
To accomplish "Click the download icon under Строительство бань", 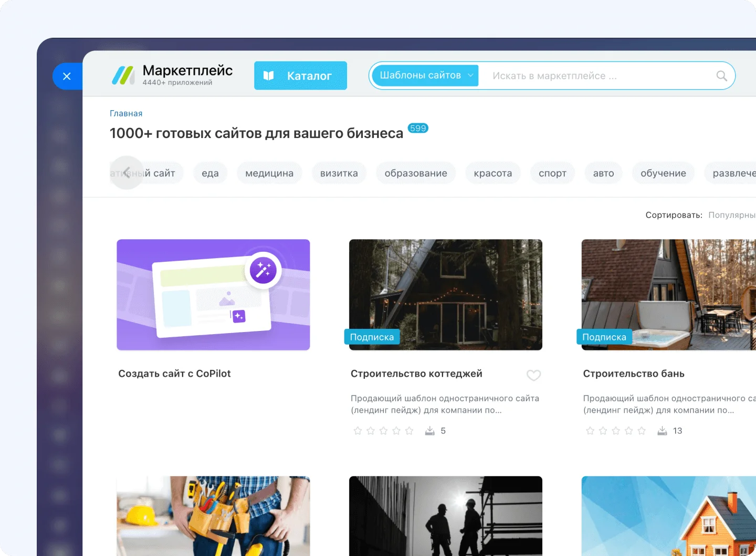I will pyautogui.click(x=662, y=431).
